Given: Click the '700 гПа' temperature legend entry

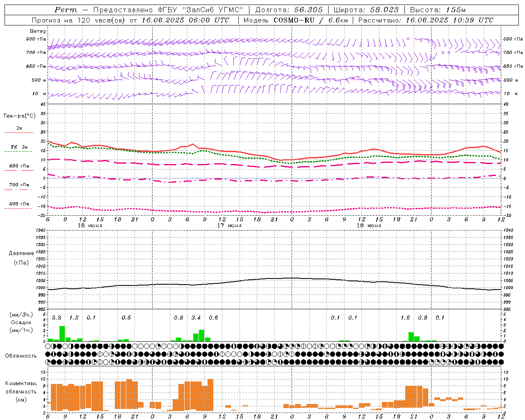Looking at the screenshot, I should click(19, 185).
